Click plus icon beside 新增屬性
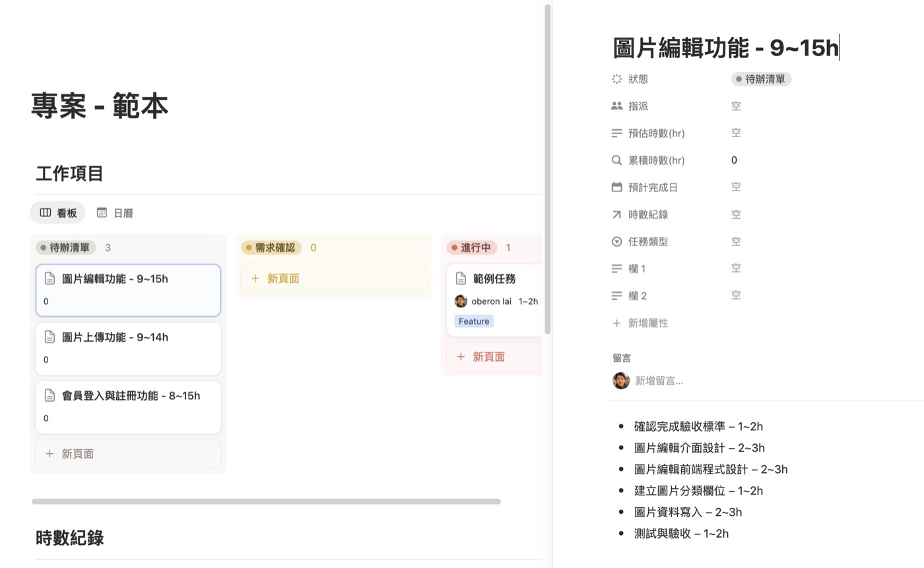The height and width of the screenshot is (568, 924). tap(616, 323)
